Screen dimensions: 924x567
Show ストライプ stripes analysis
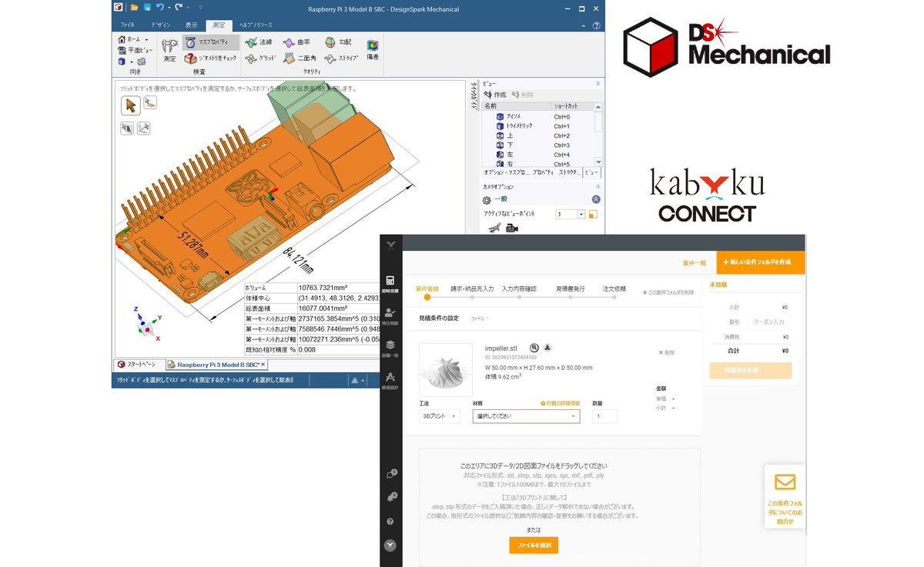coord(341,58)
